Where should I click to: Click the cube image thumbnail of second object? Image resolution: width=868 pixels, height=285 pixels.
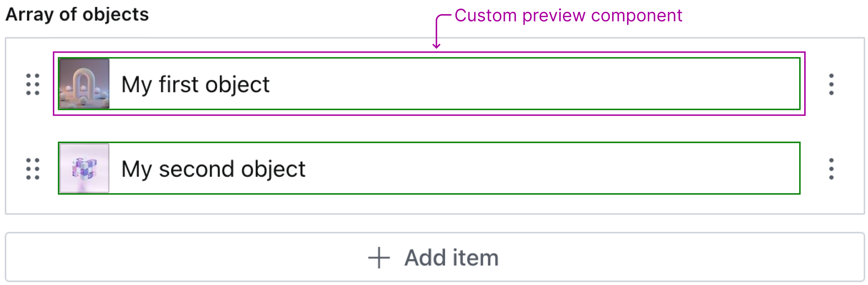[84, 168]
